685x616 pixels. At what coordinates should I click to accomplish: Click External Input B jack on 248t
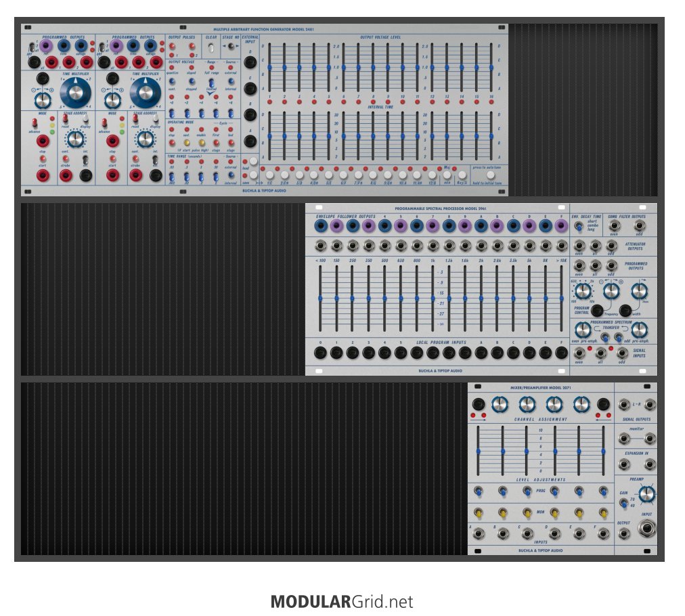click(250, 115)
